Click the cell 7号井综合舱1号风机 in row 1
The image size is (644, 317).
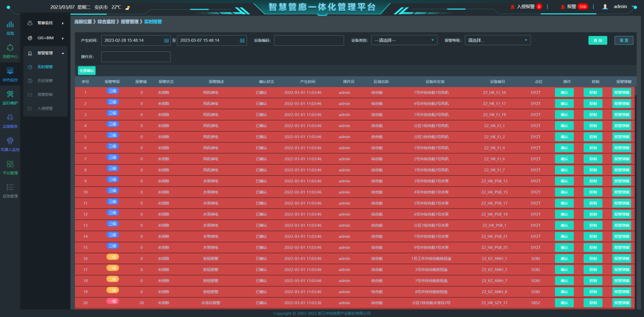(x=432, y=92)
